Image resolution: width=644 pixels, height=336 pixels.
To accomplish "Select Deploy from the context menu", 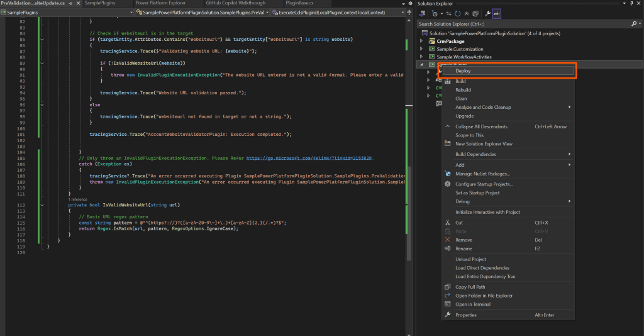I will pos(463,71).
